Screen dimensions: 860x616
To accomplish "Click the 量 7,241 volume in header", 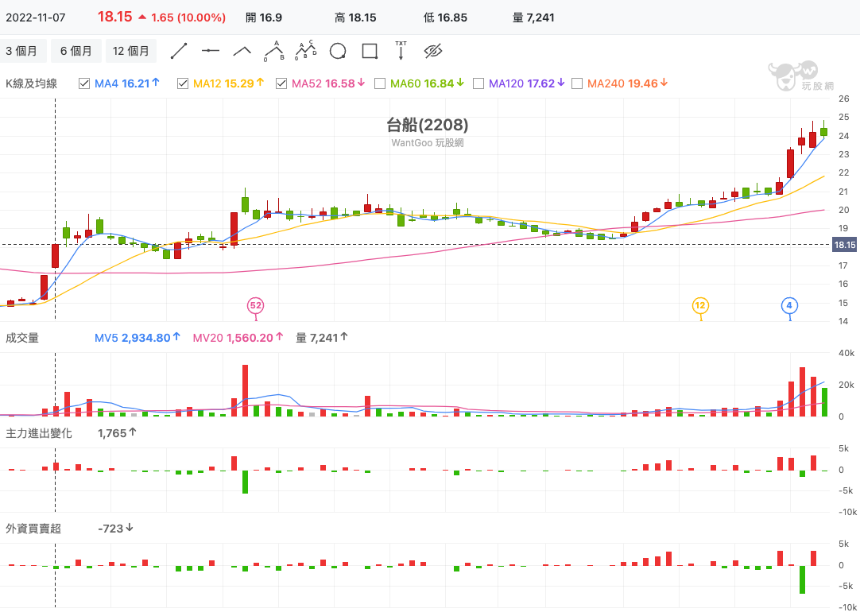I will coord(533,17).
